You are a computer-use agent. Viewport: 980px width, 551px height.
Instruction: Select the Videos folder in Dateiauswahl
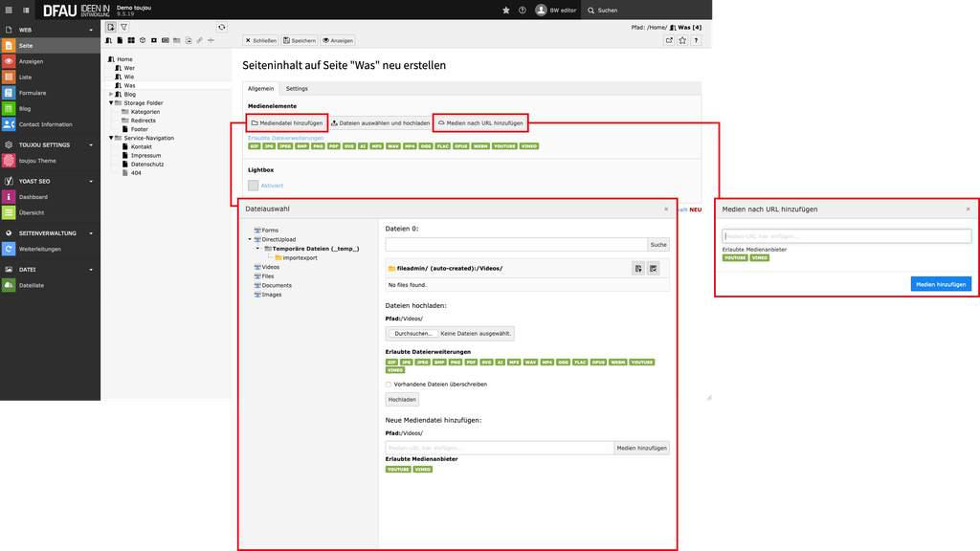click(270, 267)
